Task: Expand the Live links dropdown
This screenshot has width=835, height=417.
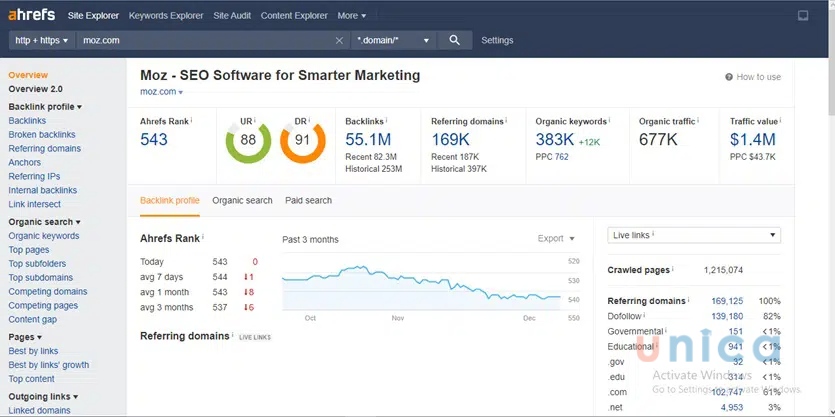Action: (694, 235)
